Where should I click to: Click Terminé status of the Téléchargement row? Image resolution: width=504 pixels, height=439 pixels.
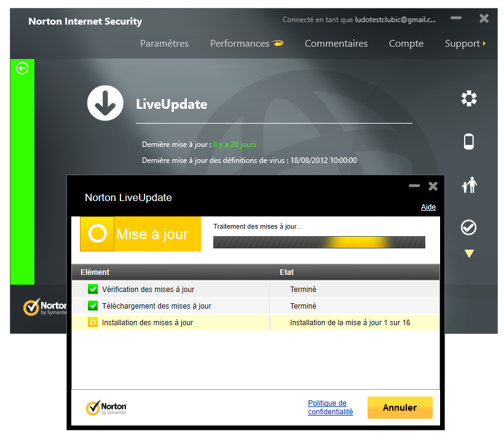303,306
